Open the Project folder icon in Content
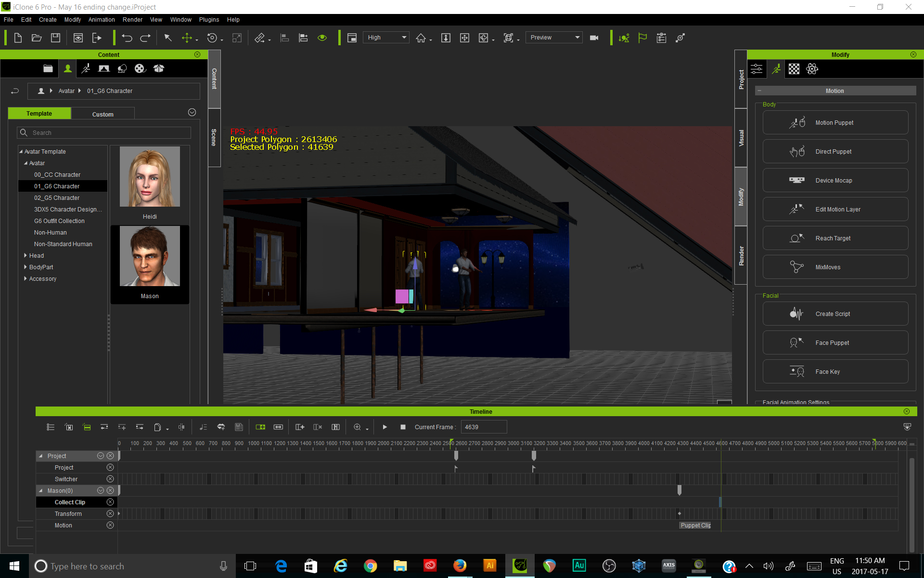 48,68
